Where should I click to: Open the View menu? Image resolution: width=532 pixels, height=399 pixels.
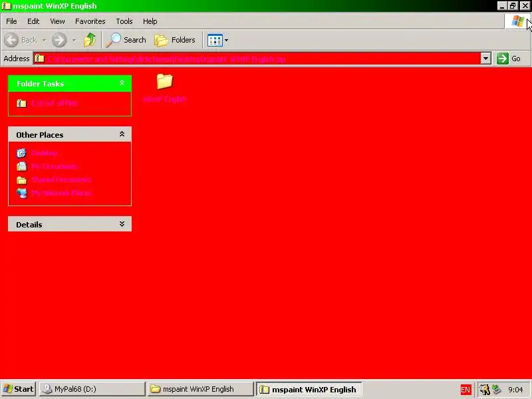[57, 21]
